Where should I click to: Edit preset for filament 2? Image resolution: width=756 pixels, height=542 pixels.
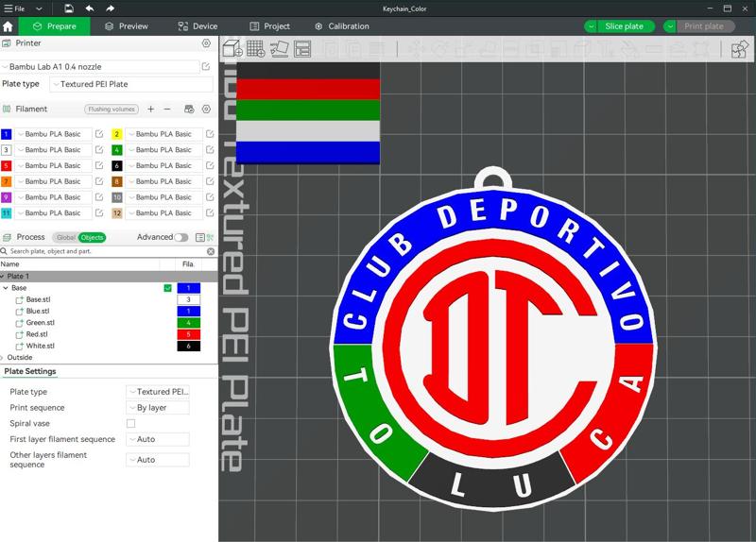[x=210, y=134]
